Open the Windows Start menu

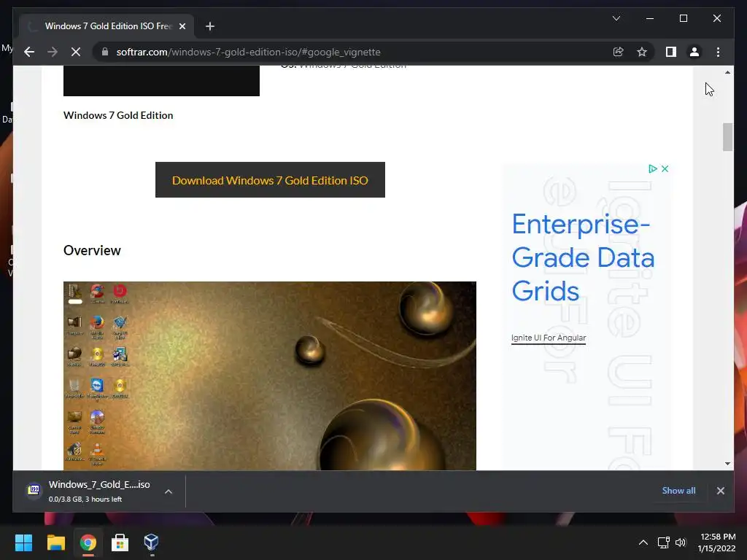23,542
